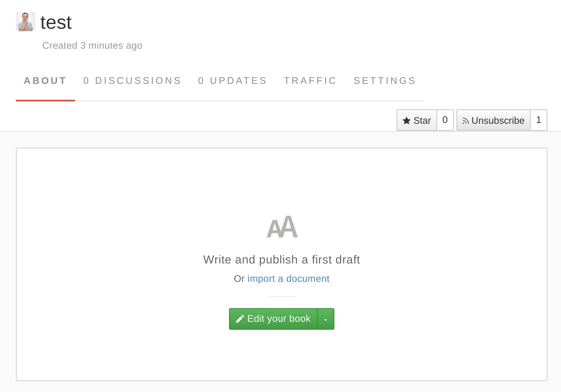Screen dimensions: 561x392
Task: Expand the dropdown arrow beside Edit your book
Action: (326, 319)
